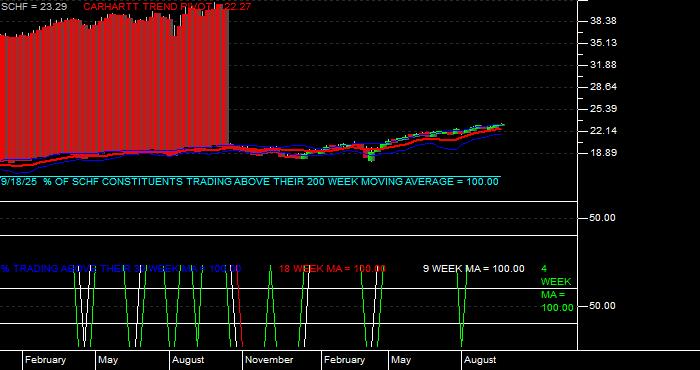Click the lower panel 50.00 axis value
The width and height of the screenshot is (700, 370).
[603, 306]
